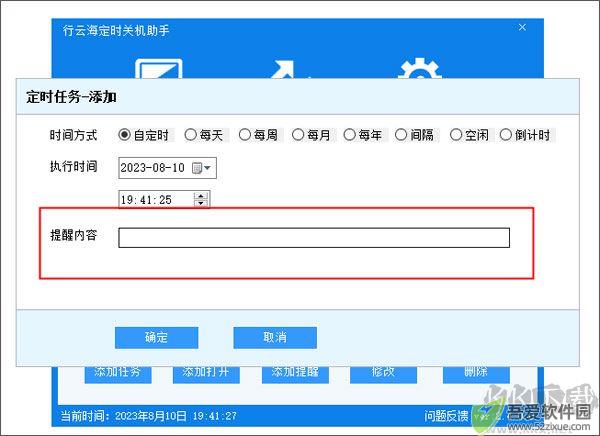Focus the 提醒内容 text box

coord(314,238)
